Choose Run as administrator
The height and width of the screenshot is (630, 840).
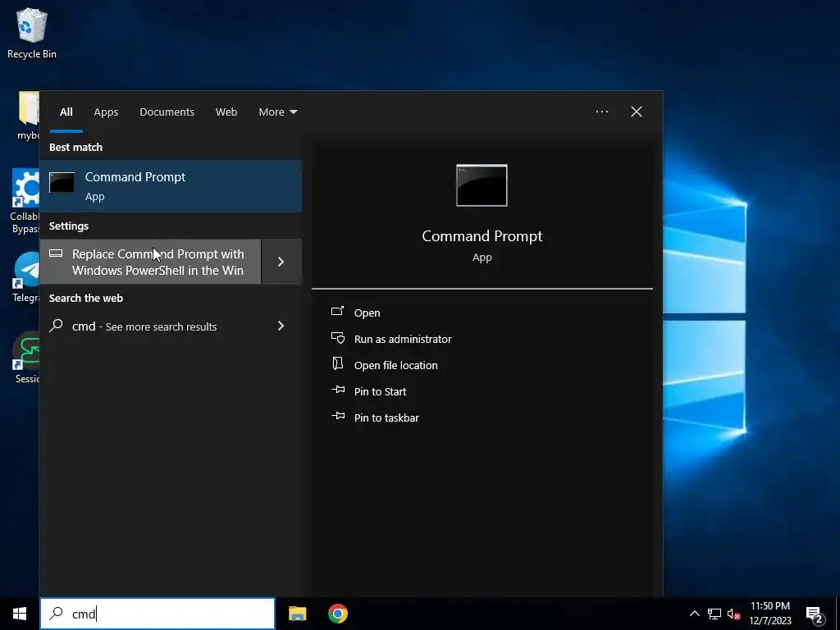(403, 339)
